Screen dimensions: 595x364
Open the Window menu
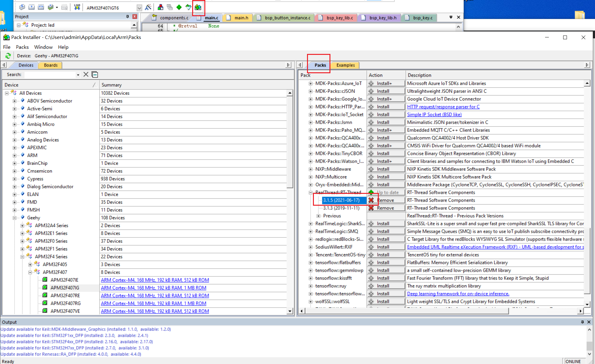(43, 47)
